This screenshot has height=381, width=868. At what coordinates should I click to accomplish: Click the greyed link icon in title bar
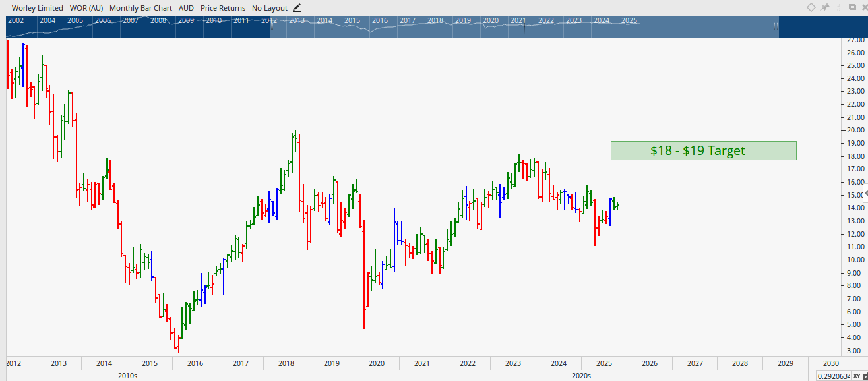click(838, 7)
